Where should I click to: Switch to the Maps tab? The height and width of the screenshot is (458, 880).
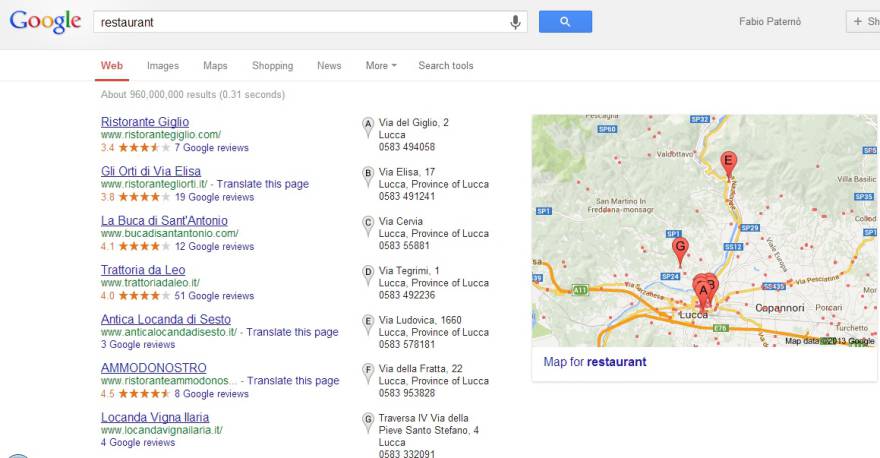pyautogui.click(x=215, y=66)
